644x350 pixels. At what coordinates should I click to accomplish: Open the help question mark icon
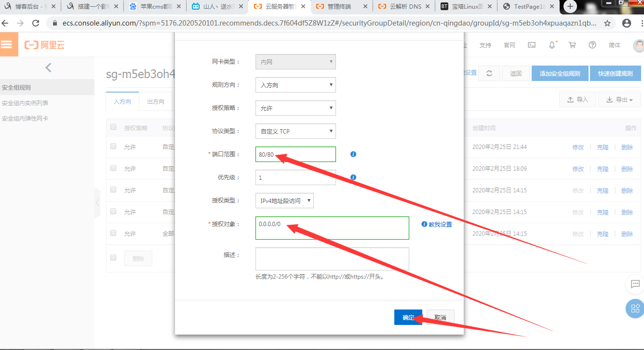[592, 45]
